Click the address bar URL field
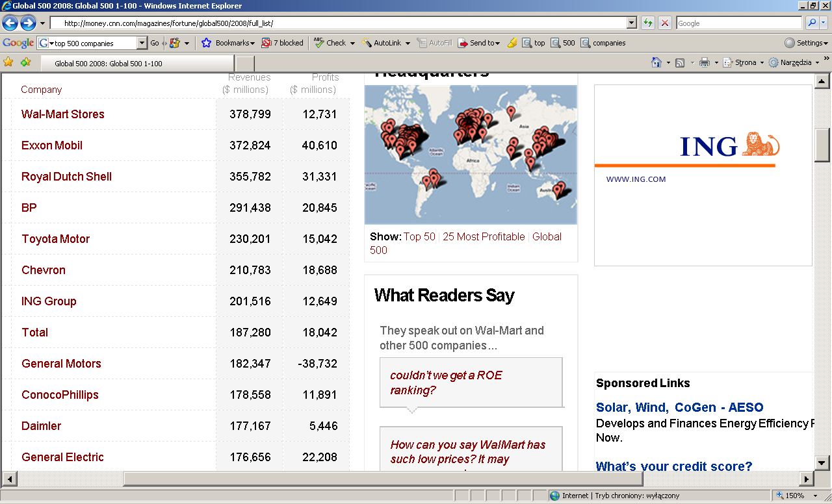Screen dimensions: 832x504 point(338,23)
